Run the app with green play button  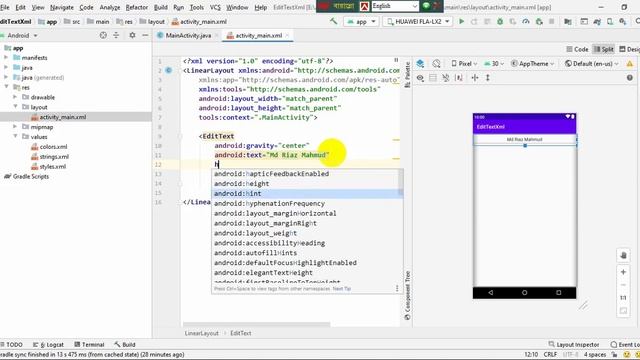coord(461,21)
